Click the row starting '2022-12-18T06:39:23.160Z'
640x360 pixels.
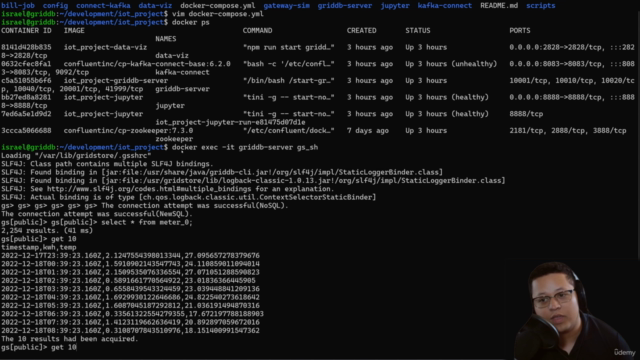[132, 314]
